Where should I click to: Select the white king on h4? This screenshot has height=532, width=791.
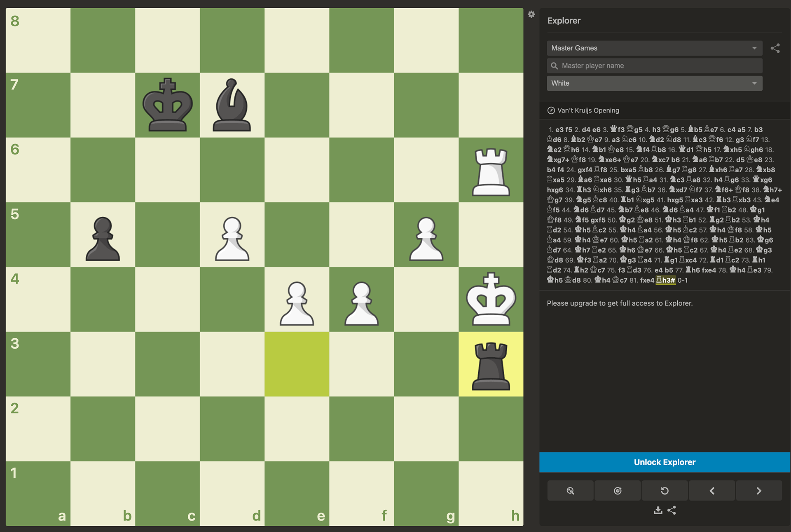pyautogui.click(x=491, y=299)
